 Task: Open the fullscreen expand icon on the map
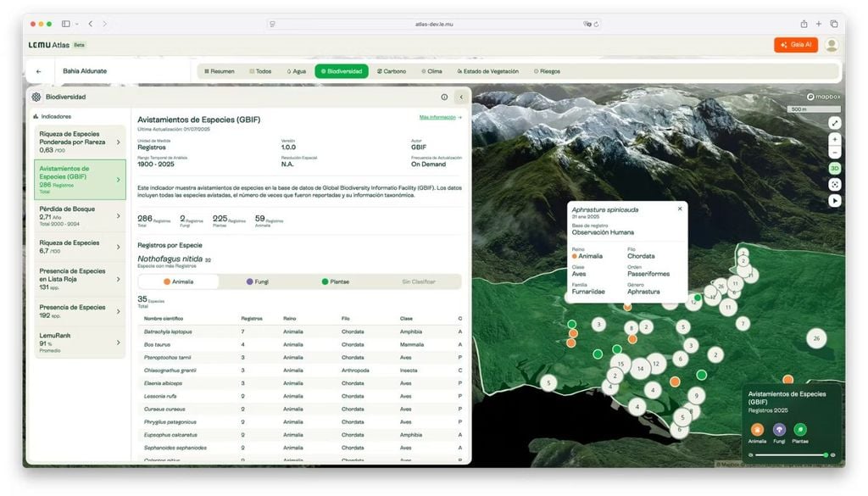[x=834, y=122]
